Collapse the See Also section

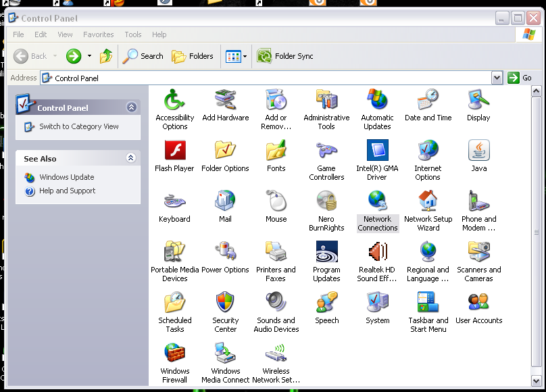pos(130,158)
